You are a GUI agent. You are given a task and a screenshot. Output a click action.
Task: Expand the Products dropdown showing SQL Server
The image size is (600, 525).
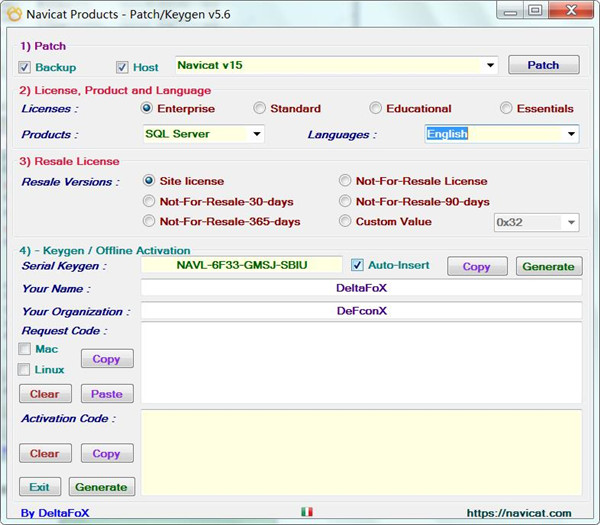[256, 134]
